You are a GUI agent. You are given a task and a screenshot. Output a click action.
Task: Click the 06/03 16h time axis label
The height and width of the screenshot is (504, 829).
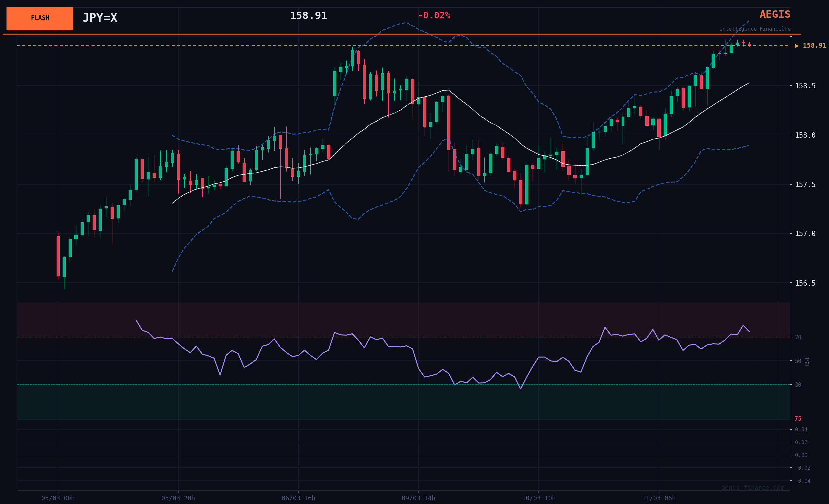click(x=298, y=498)
